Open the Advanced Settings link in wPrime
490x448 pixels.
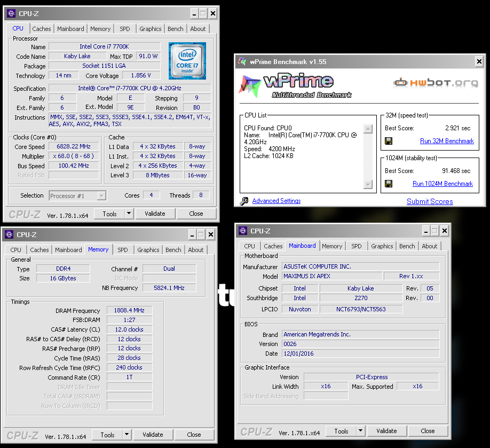pyautogui.click(x=276, y=201)
